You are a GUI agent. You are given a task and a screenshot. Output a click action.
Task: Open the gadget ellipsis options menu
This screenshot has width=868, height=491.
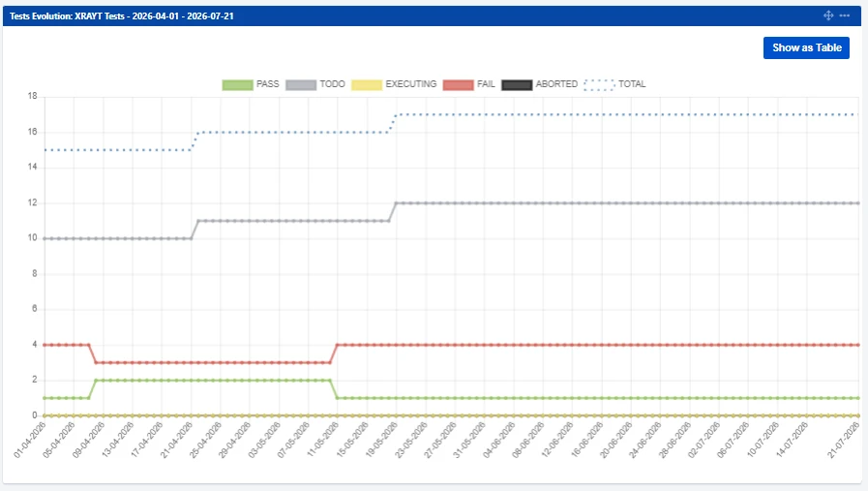(x=844, y=15)
